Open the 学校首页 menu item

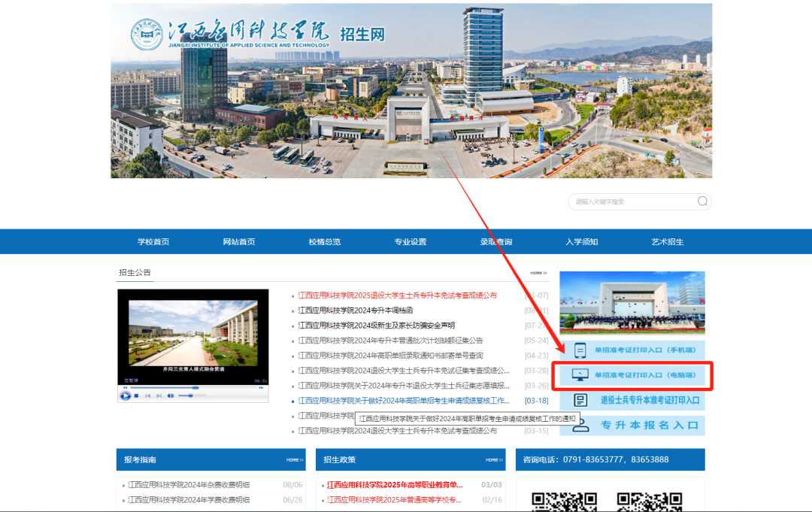click(x=153, y=242)
